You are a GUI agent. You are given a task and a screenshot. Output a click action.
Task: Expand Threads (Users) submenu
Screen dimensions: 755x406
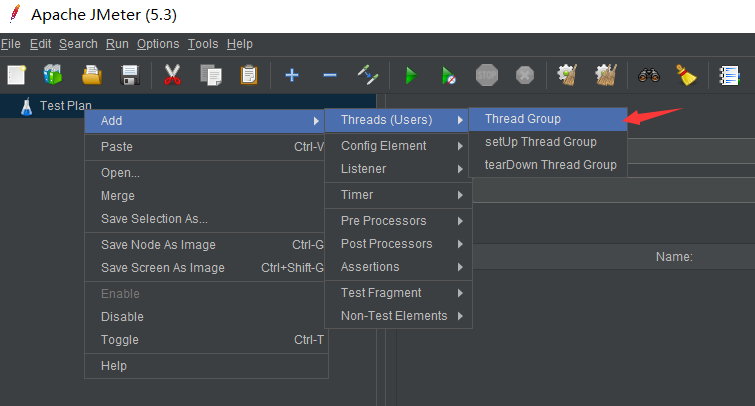pyautogui.click(x=397, y=120)
